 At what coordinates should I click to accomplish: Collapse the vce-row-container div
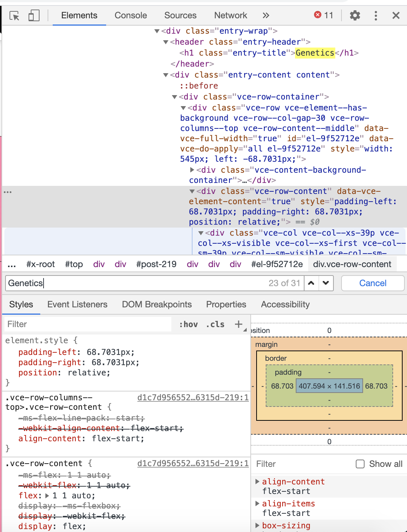[x=175, y=97]
